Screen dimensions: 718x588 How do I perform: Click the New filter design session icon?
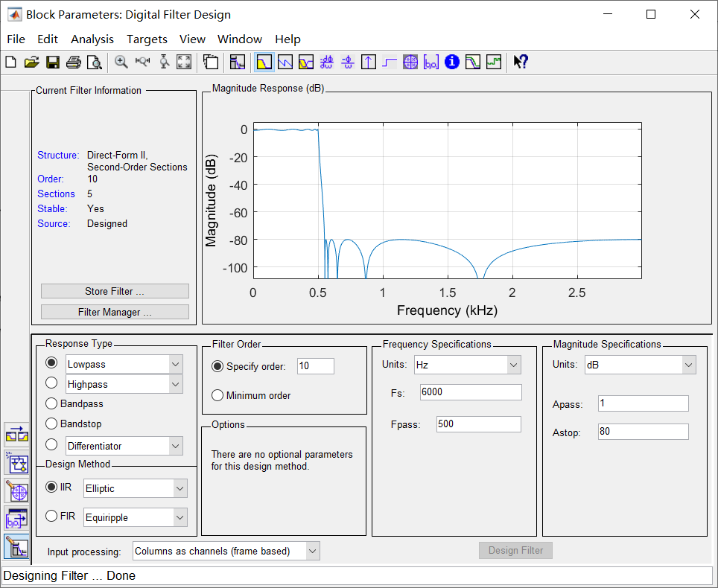pos(11,62)
